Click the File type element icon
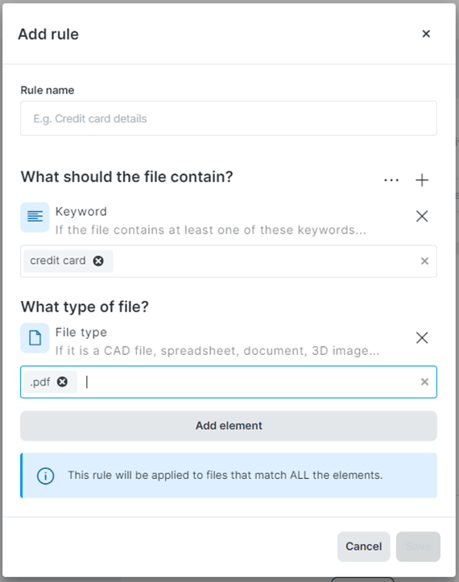Image resolution: width=459 pixels, height=582 pixels. click(35, 338)
